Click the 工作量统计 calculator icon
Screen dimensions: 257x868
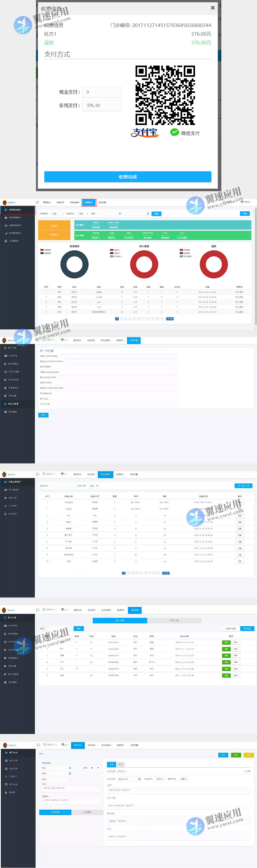(6, 241)
